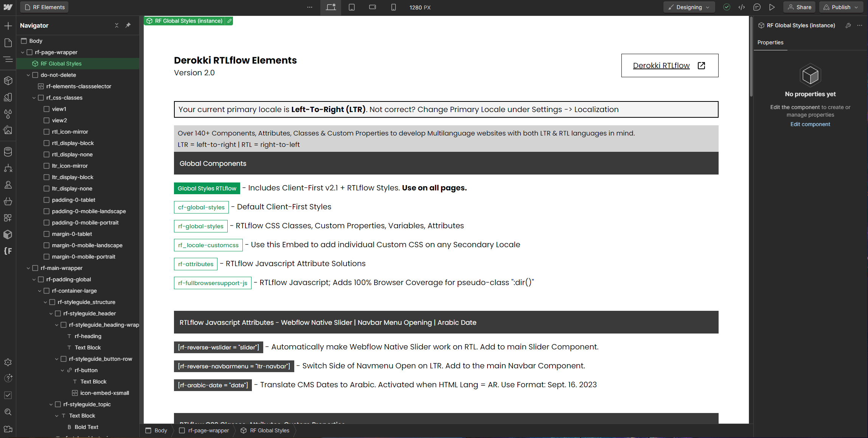This screenshot has width=868, height=438.
Task: Open the video tutorials icon
Action: [x=8, y=429]
